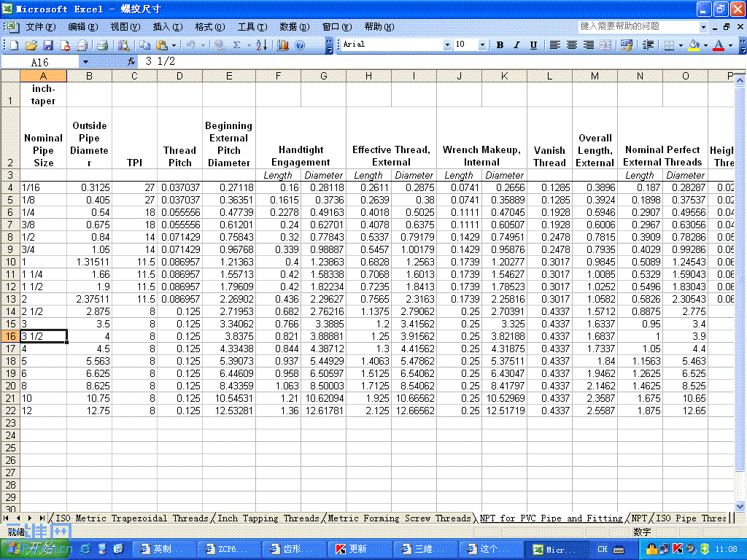
Task: Click the AutoSum sigma icon
Action: (x=237, y=45)
